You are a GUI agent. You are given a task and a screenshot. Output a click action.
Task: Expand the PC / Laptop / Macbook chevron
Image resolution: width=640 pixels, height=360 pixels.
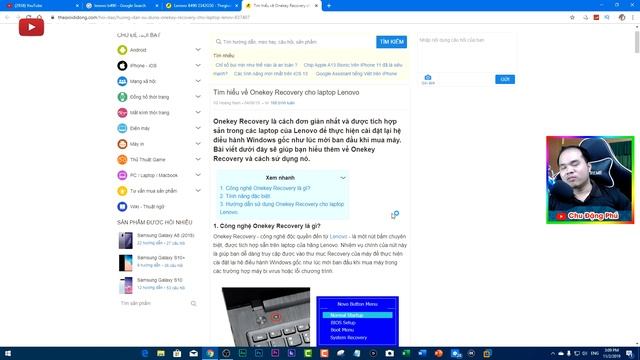(198, 175)
